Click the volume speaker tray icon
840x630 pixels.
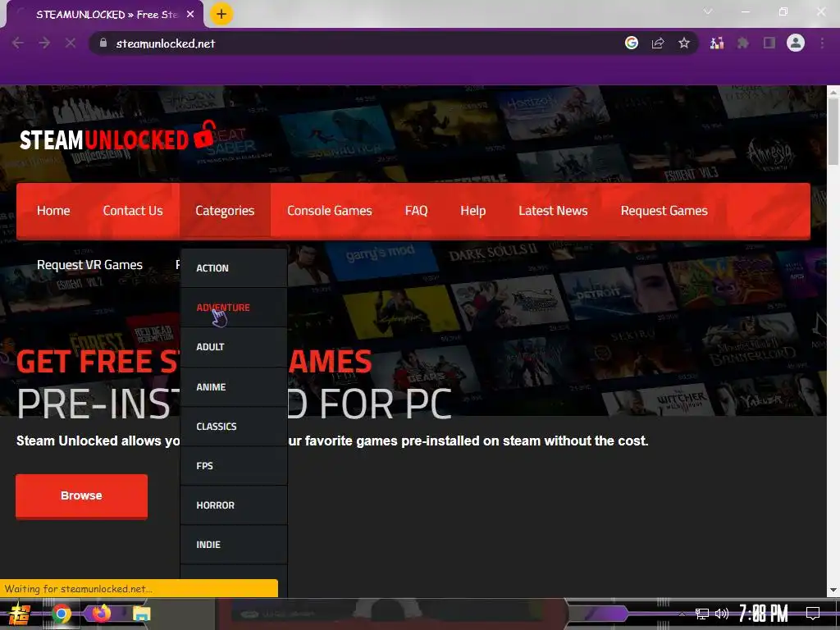click(722, 614)
